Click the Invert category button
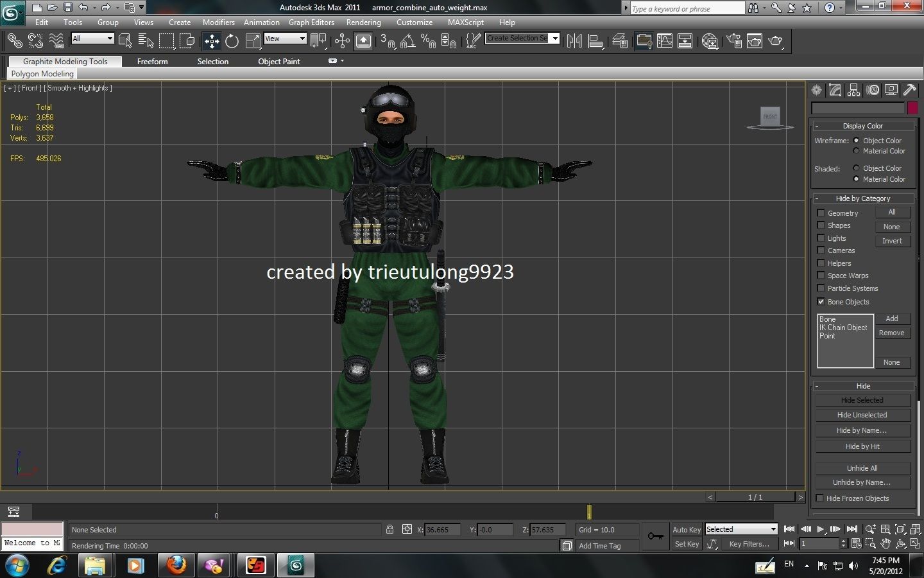Screen dimensions: 924x578 (892, 241)
